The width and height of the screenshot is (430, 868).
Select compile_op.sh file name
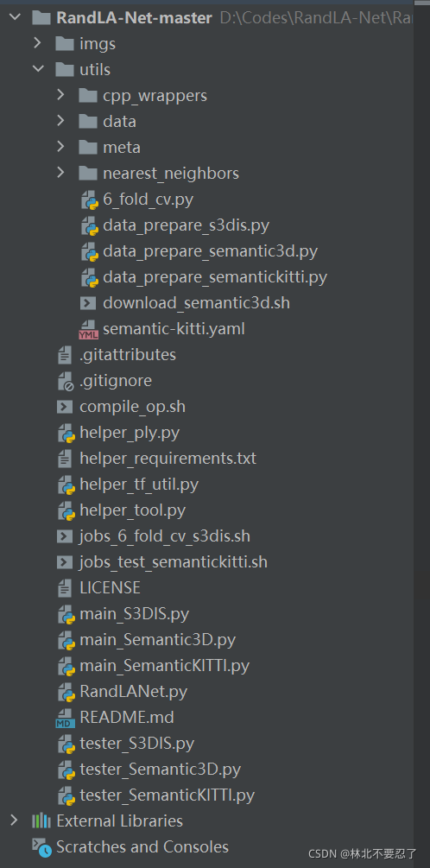[132, 407]
